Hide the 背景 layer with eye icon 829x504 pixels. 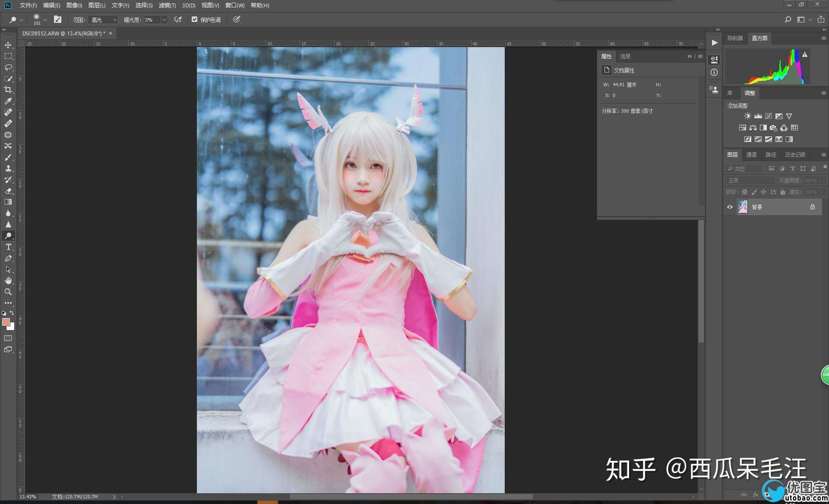[730, 207]
